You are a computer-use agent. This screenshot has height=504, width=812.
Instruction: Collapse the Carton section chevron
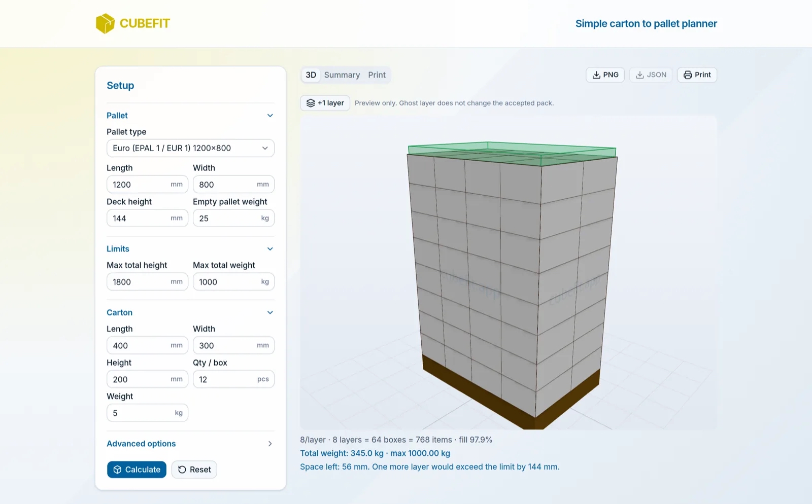tap(270, 313)
